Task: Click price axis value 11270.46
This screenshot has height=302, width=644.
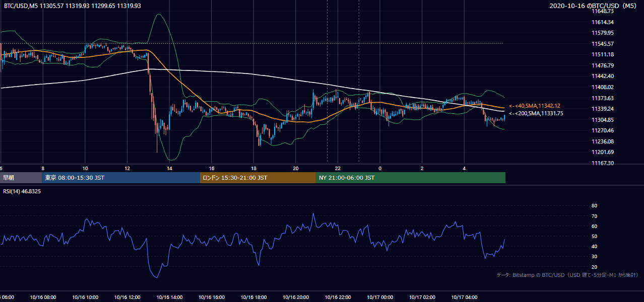Action: [x=602, y=130]
